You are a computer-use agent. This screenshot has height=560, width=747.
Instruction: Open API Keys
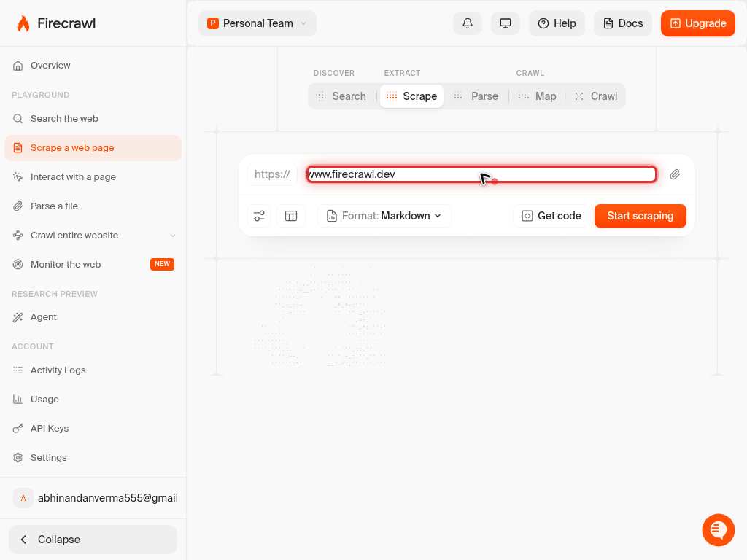tap(93, 428)
